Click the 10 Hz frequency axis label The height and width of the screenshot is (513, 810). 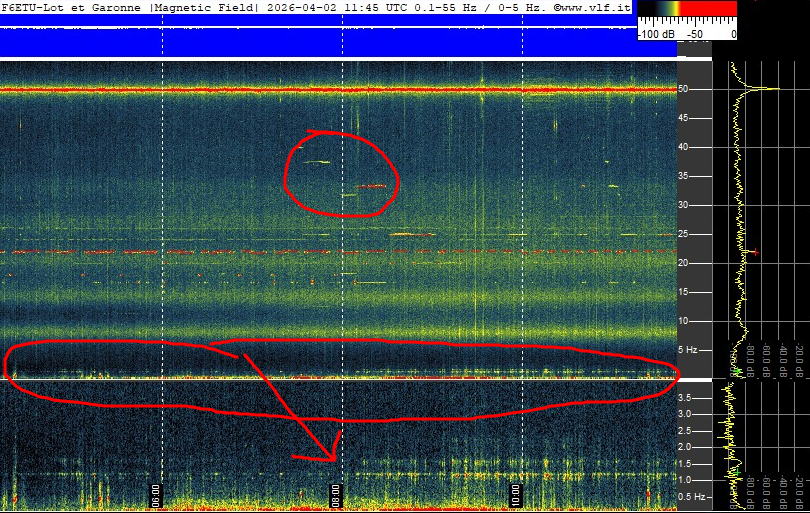pyautogui.click(x=685, y=321)
